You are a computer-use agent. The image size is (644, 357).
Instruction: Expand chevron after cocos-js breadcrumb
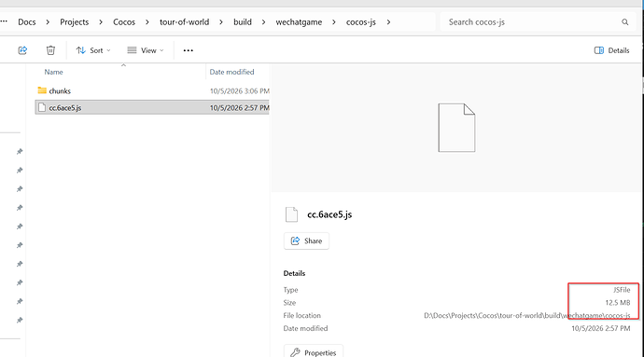pyautogui.click(x=388, y=22)
